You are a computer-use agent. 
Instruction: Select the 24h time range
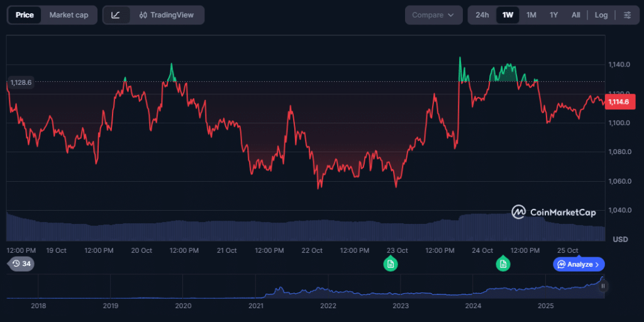482,15
